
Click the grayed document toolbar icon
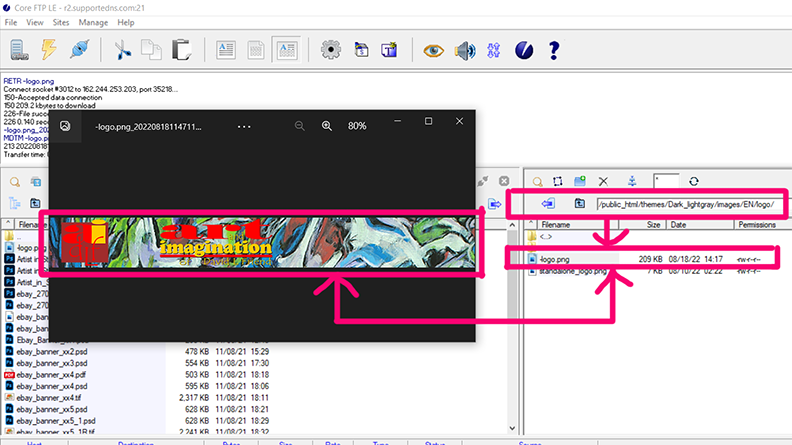256,50
